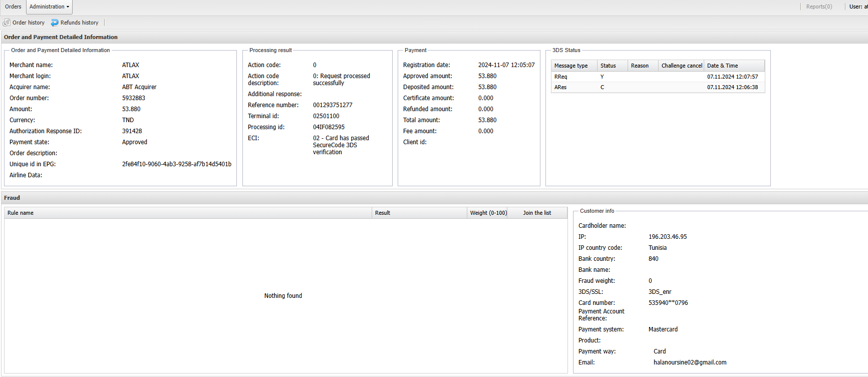Click the Join the list column header
868x377 pixels.
coord(537,213)
